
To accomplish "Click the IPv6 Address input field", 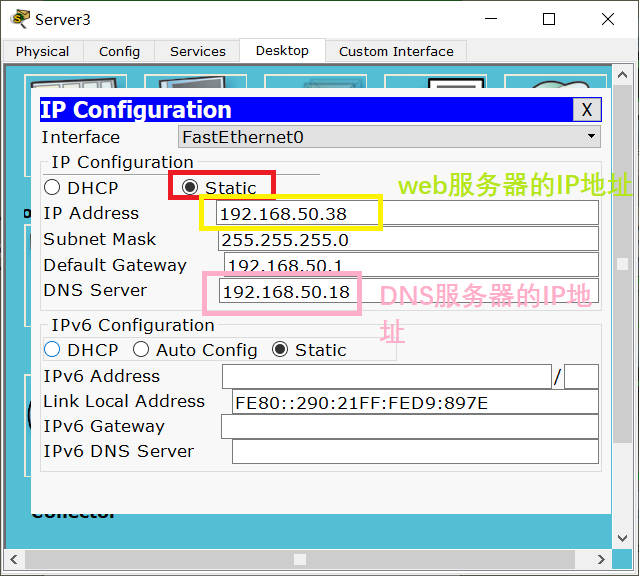I will tap(387, 377).
